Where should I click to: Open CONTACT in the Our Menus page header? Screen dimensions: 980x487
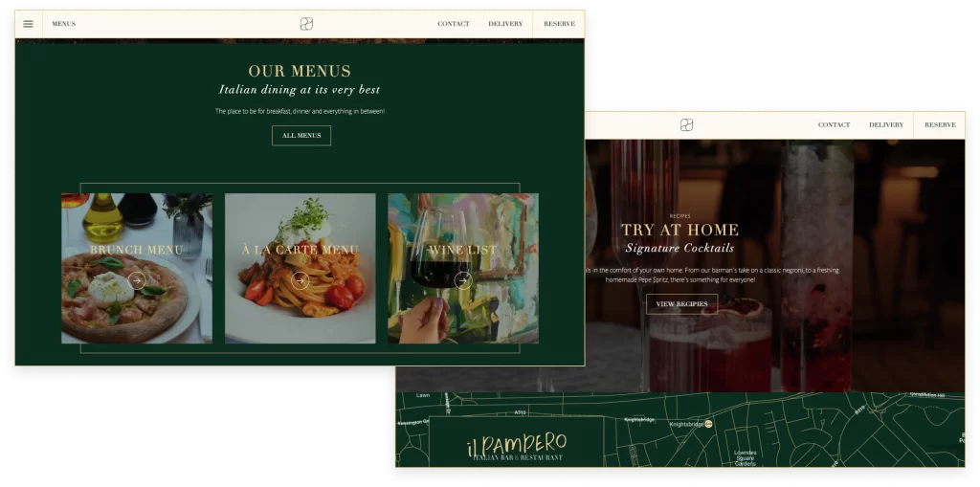pyautogui.click(x=454, y=24)
